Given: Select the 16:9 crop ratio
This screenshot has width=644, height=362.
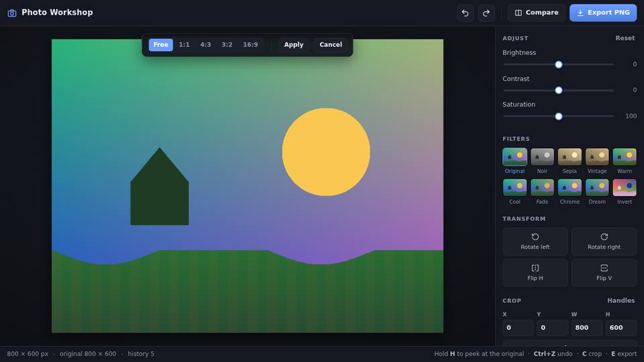Looking at the screenshot, I should pos(250,45).
